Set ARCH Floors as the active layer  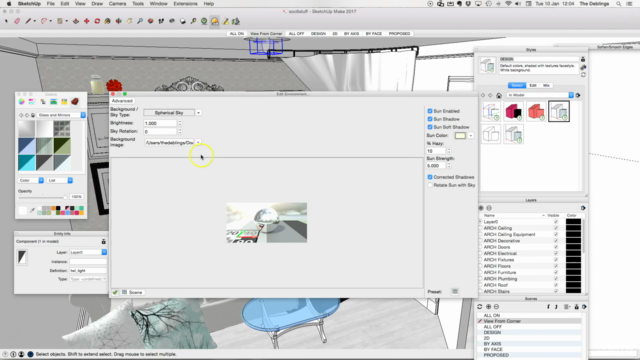[x=480, y=266]
